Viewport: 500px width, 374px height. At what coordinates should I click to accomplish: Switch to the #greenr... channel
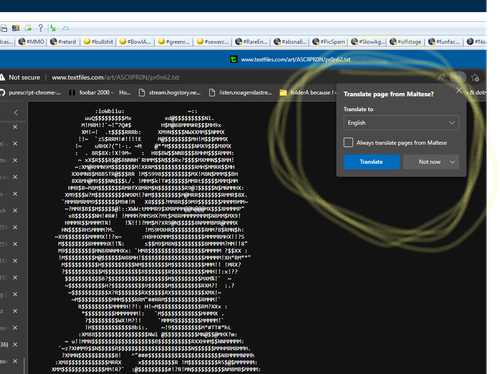pyautogui.click(x=174, y=42)
